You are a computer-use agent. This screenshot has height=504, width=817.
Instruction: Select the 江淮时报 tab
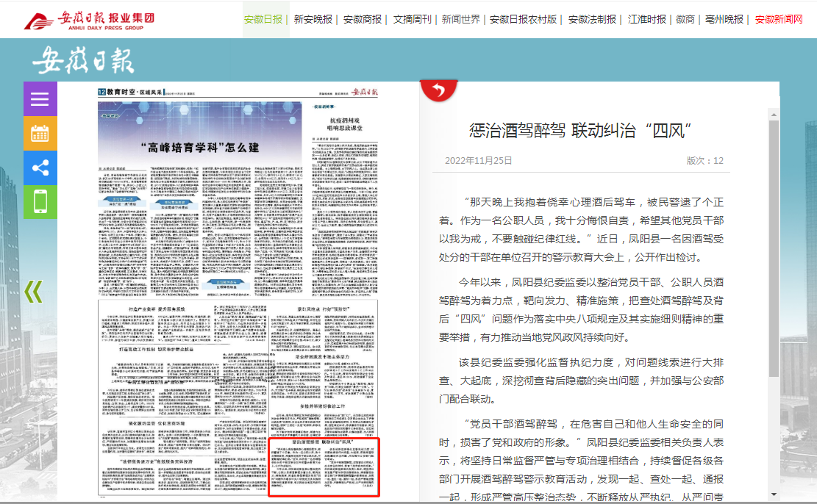click(x=646, y=19)
